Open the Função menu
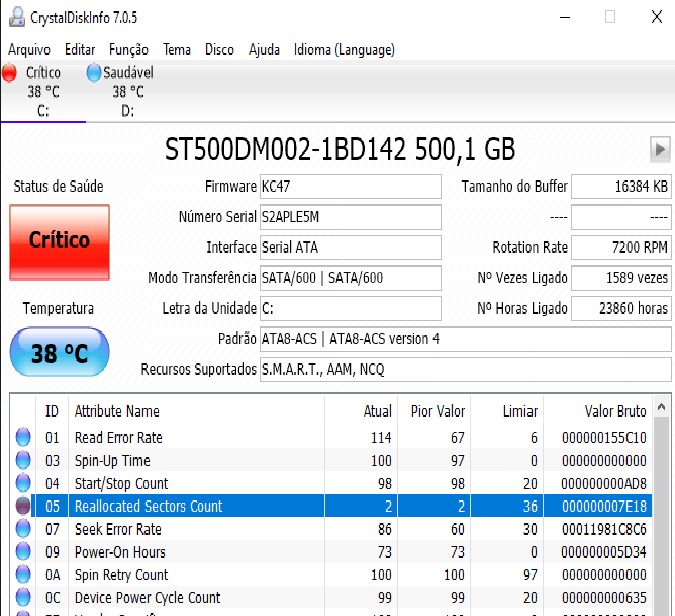 (129, 50)
